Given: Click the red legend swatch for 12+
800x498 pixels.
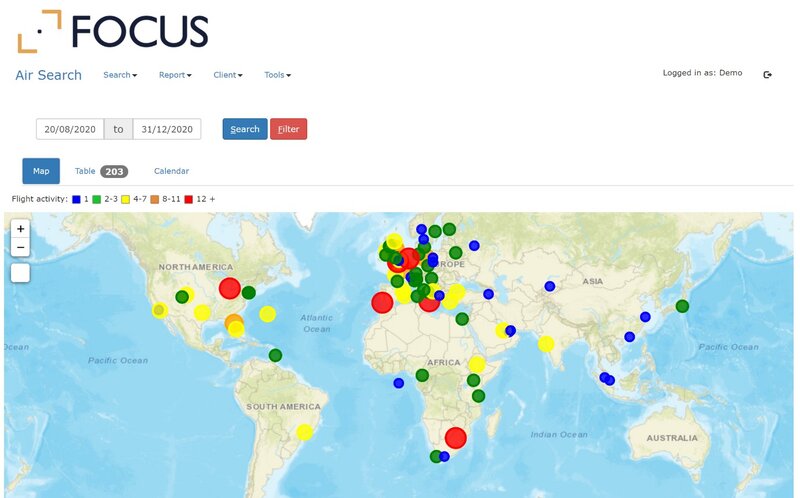Looking at the screenshot, I should [189, 200].
